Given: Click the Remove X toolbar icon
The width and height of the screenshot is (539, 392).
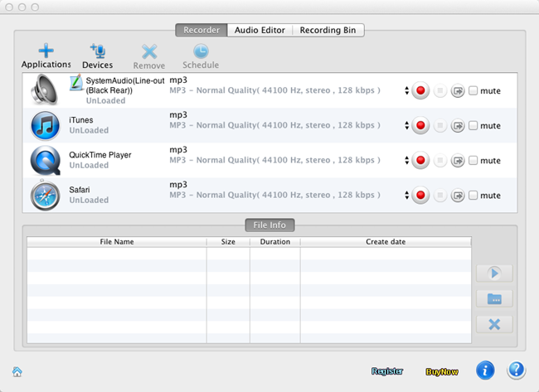Looking at the screenshot, I should point(149,51).
